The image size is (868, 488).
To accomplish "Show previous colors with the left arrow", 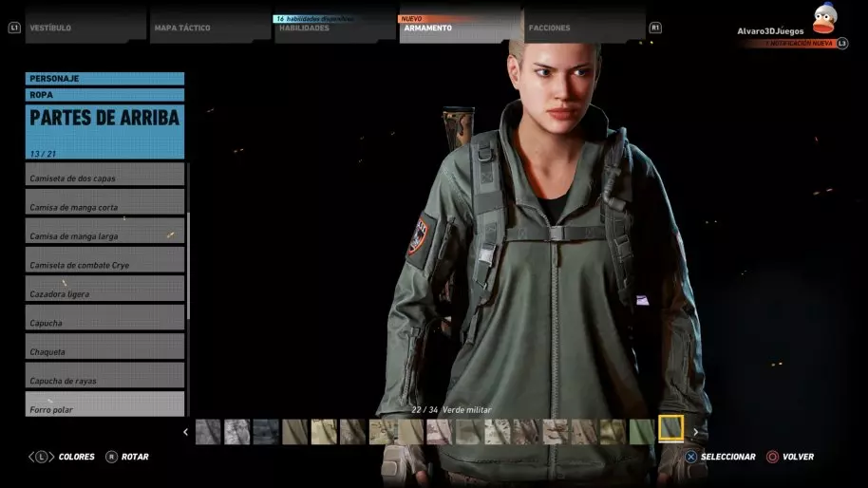I will tap(185, 432).
